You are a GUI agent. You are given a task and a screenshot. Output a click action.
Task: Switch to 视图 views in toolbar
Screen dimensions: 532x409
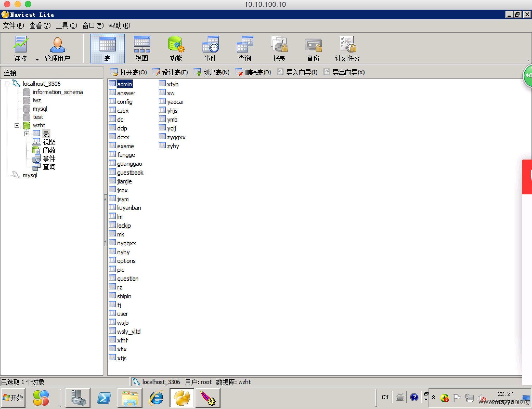[x=142, y=49]
